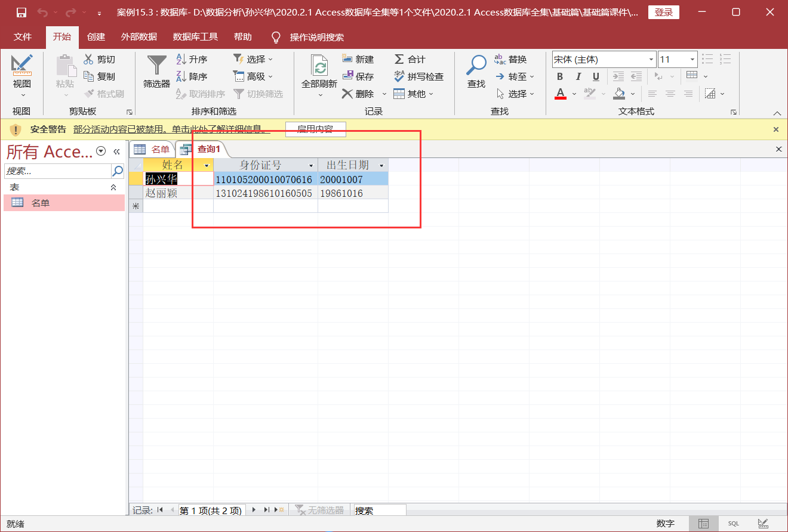Delete the record using 删除

[358, 94]
